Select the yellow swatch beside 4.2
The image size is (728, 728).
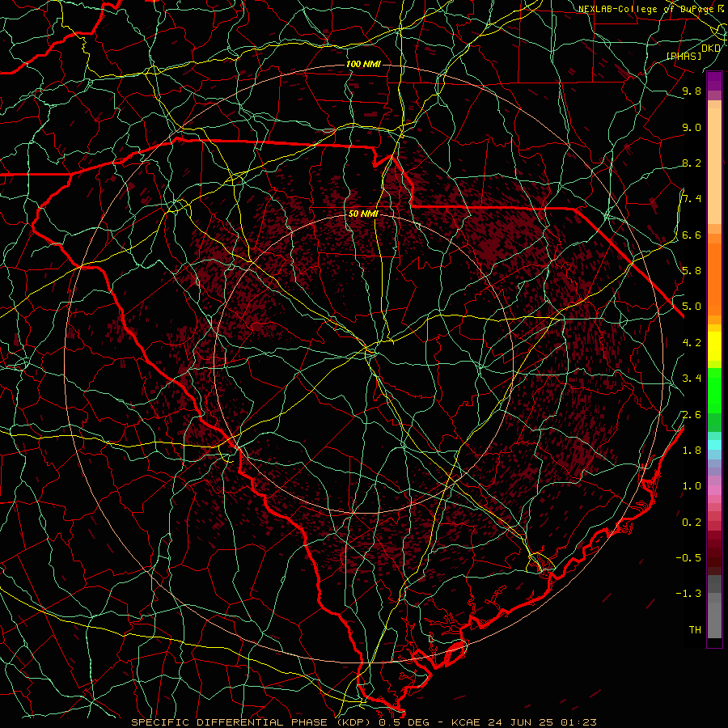[714, 346]
